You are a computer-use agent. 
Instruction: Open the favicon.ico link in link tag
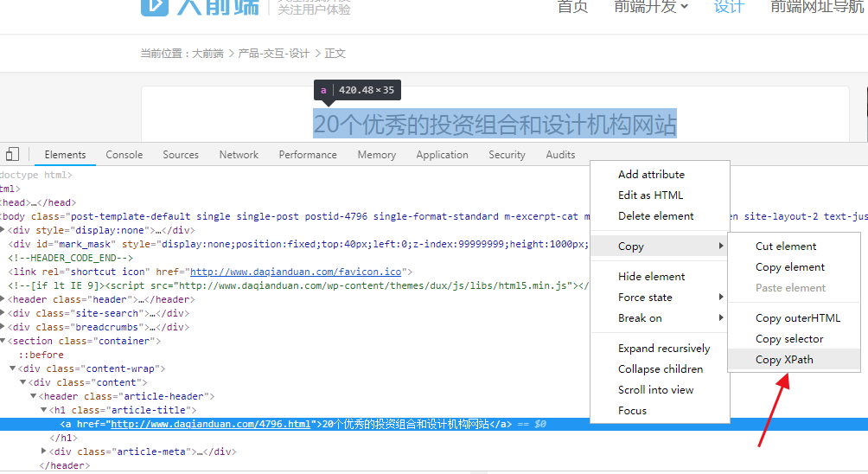(296, 272)
